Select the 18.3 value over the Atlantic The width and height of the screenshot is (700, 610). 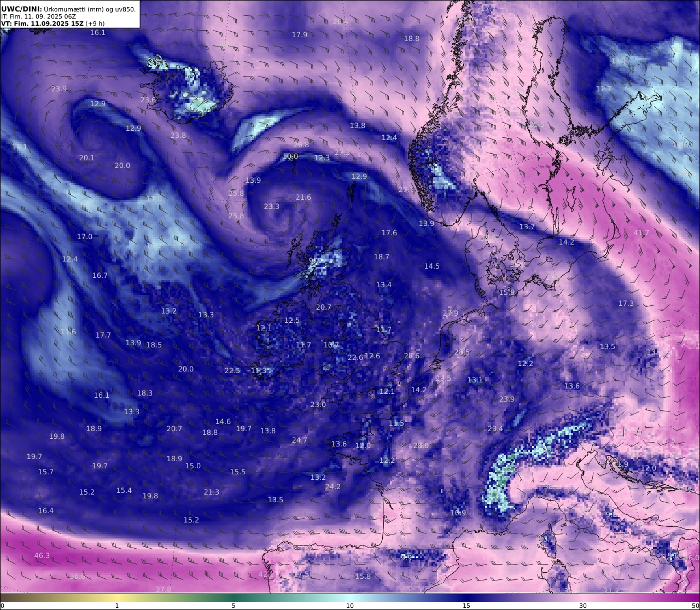pyautogui.click(x=144, y=393)
